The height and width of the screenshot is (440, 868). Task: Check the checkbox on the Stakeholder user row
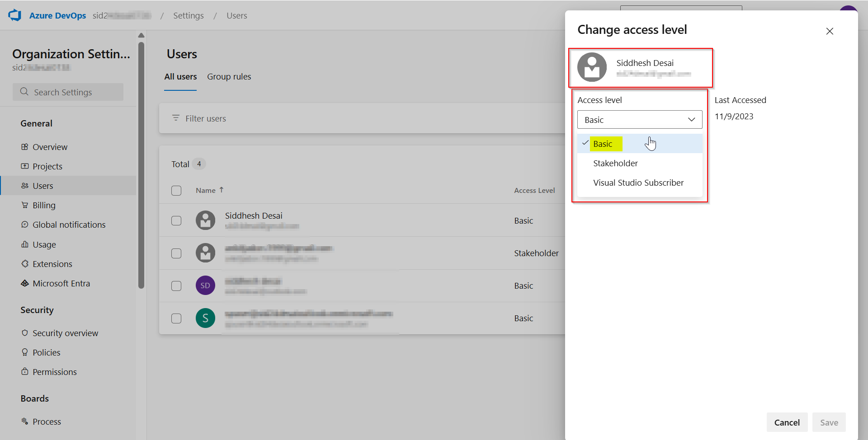(176, 253)
